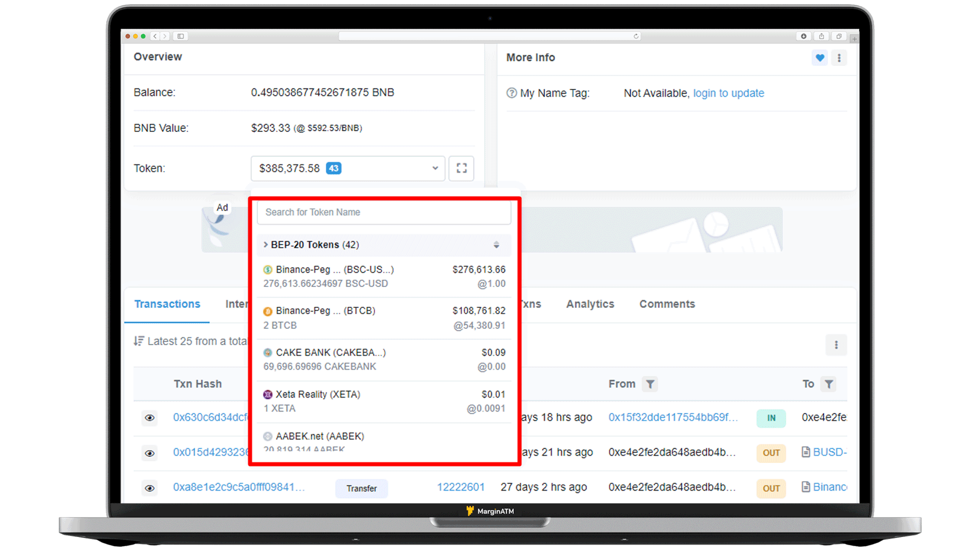Viewport: 980px width, 551px height.
Task: Select the Binance-Peg BSC-USD token row
Action: [384, 277]
